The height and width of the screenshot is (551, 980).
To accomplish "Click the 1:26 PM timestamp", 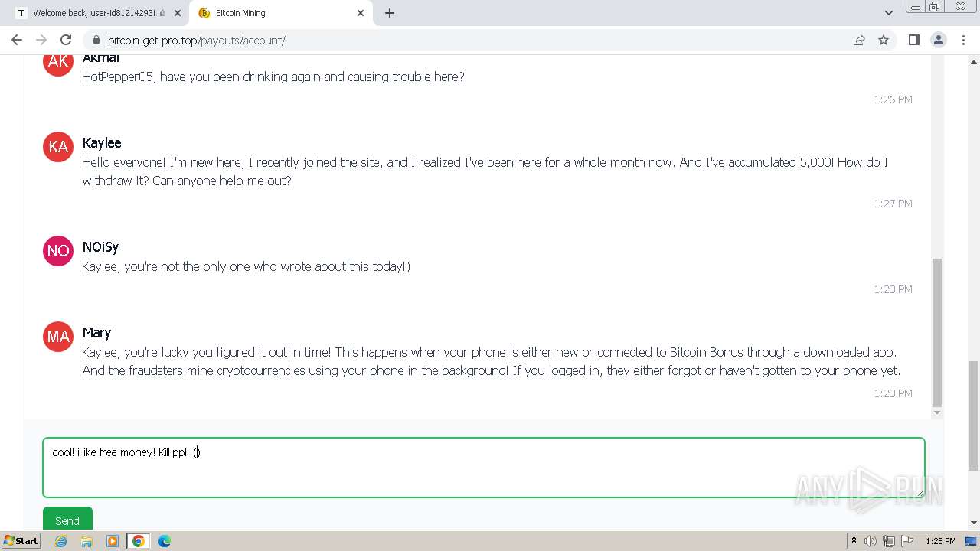I will click(x=893, y=99).
